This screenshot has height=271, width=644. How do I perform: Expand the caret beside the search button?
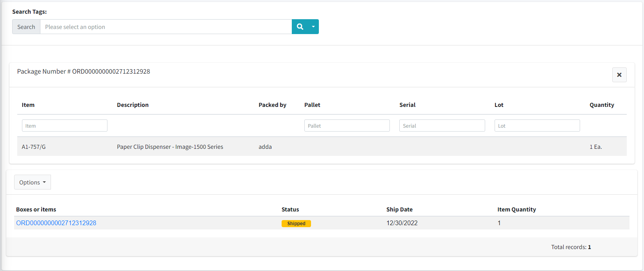click(313, 27)
